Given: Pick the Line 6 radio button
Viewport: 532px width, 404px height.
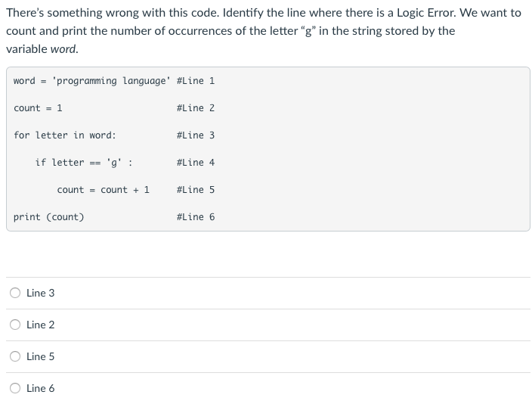Looking at the screenshot, I should click(15, 388).
